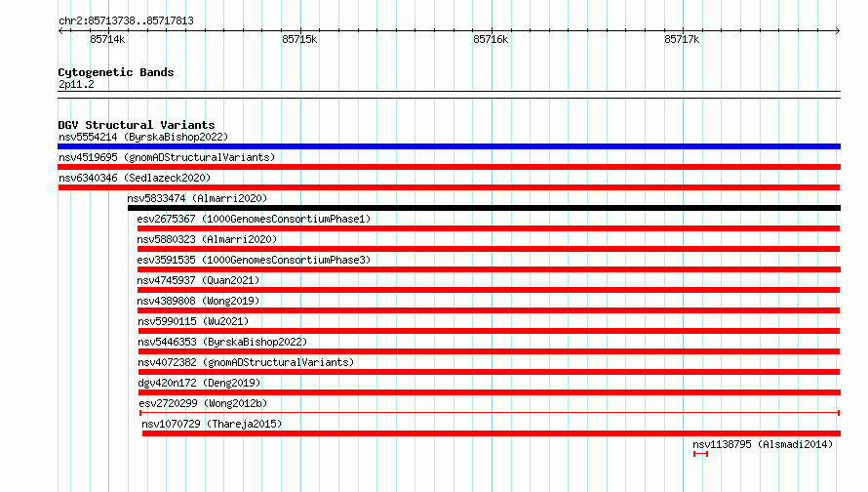Click the black nsv5833474 variant bar
868x492 pixels.
(484, 208)
